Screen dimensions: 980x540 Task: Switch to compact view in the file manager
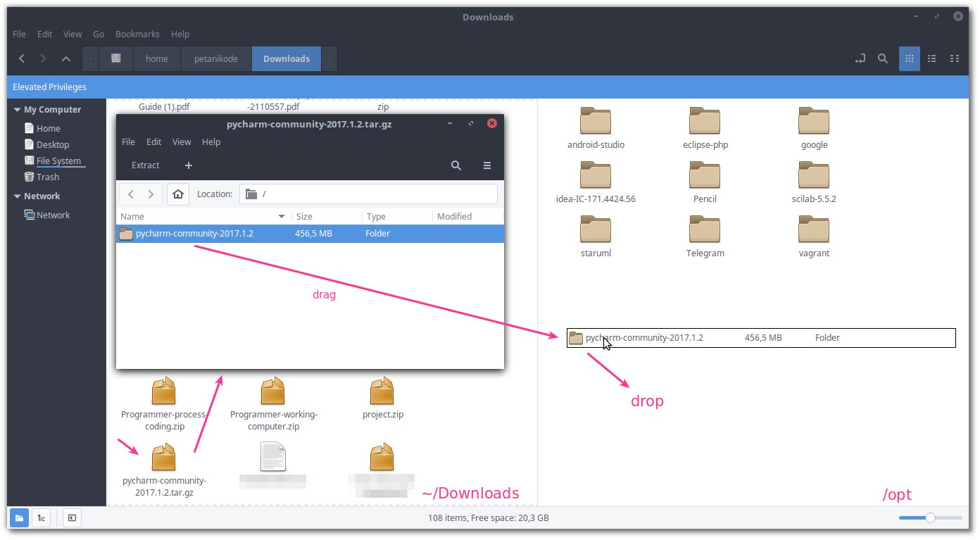(x=955, y=58)
